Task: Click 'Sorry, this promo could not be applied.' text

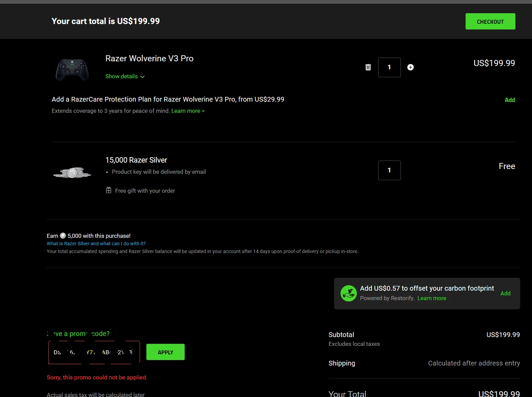Action: [97, 377]
